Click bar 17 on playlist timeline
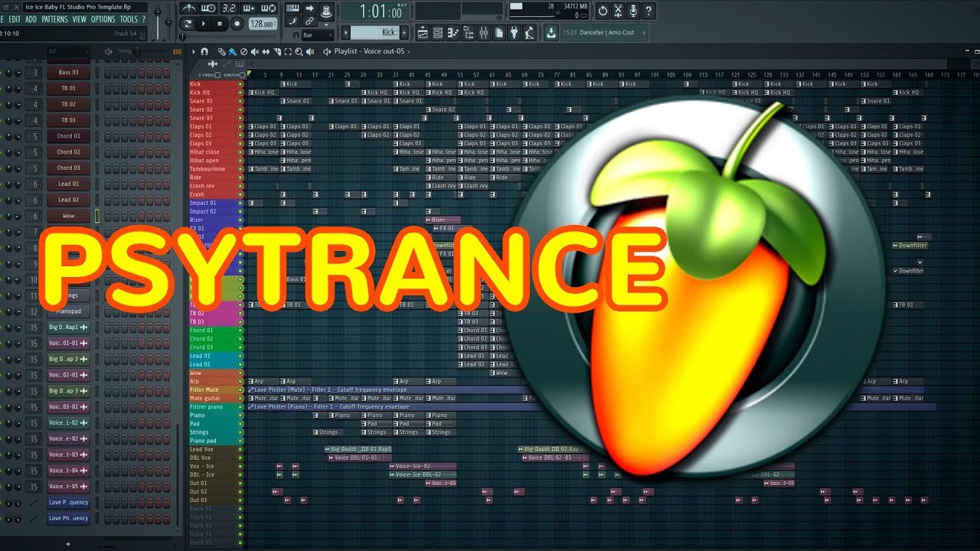Screen dimensions: 980x551 (x=314, y=75)
